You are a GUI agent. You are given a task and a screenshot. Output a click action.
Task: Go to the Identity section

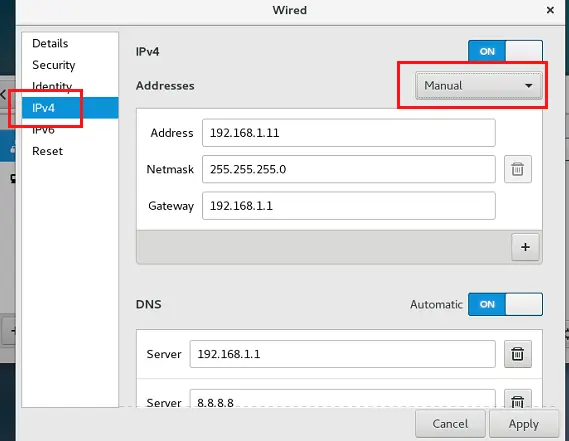(x=52, y=86)
